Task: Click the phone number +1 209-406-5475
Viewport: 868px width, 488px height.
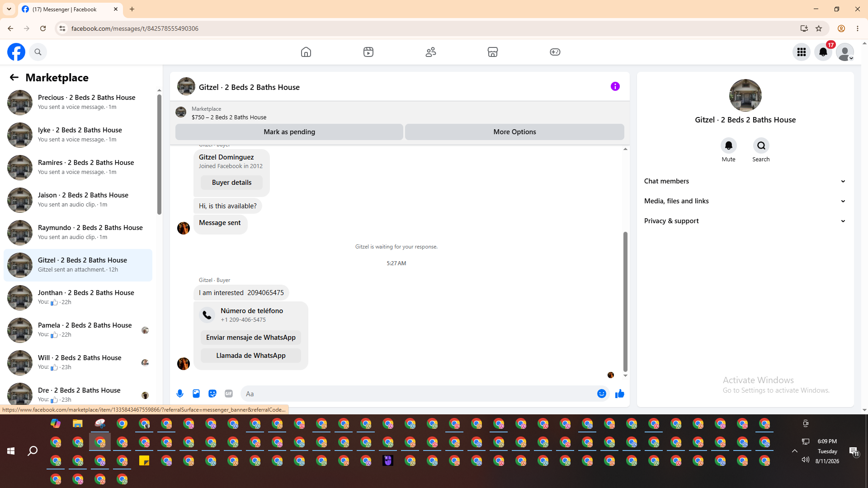Action: [x=243, y=320]
